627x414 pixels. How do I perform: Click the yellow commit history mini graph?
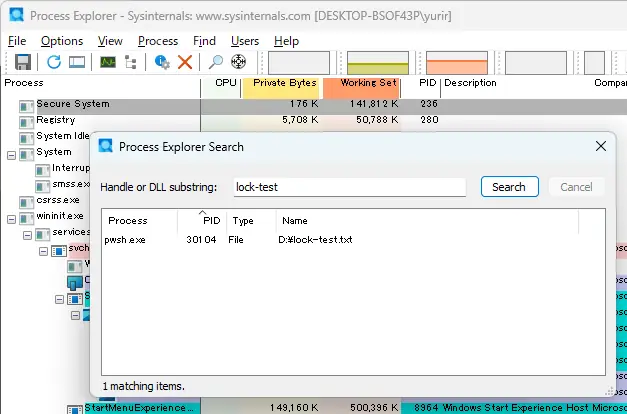pyautogui.click(x=378, y=62)
